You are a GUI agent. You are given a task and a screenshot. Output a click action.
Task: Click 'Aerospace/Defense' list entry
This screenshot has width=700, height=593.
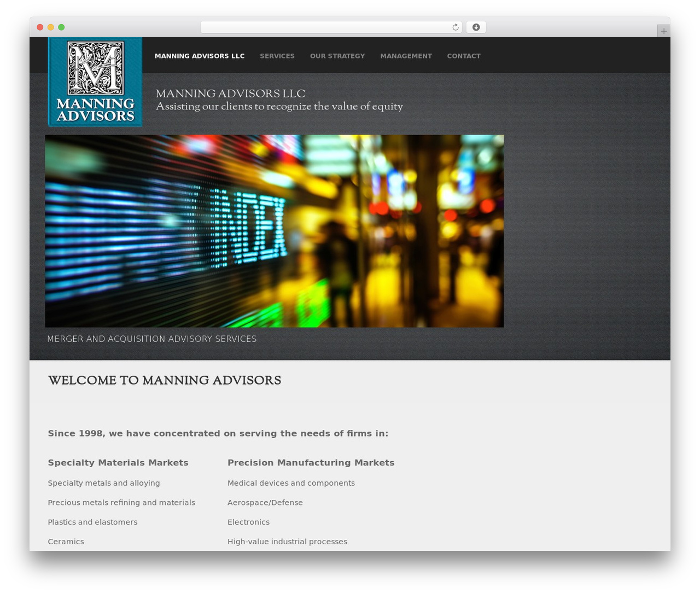pyautogui.click(x=265, y=503)
